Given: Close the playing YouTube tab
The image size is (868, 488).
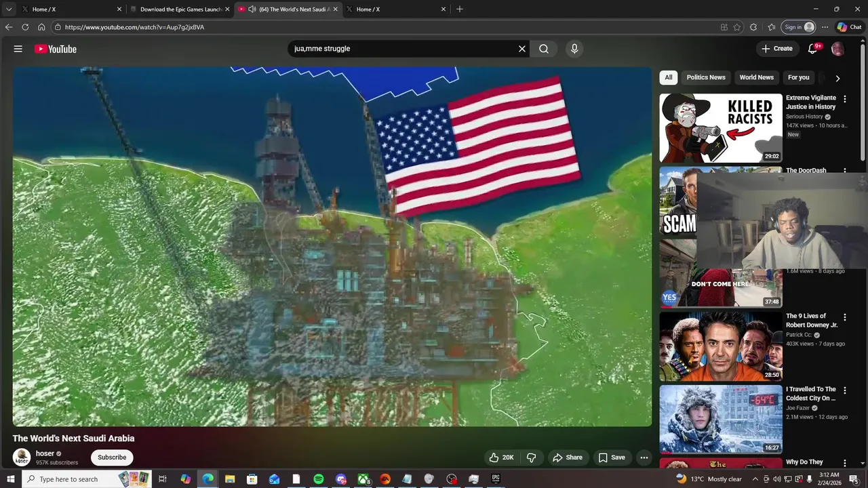Looking at the screenshot, I should tap(335, 9).
